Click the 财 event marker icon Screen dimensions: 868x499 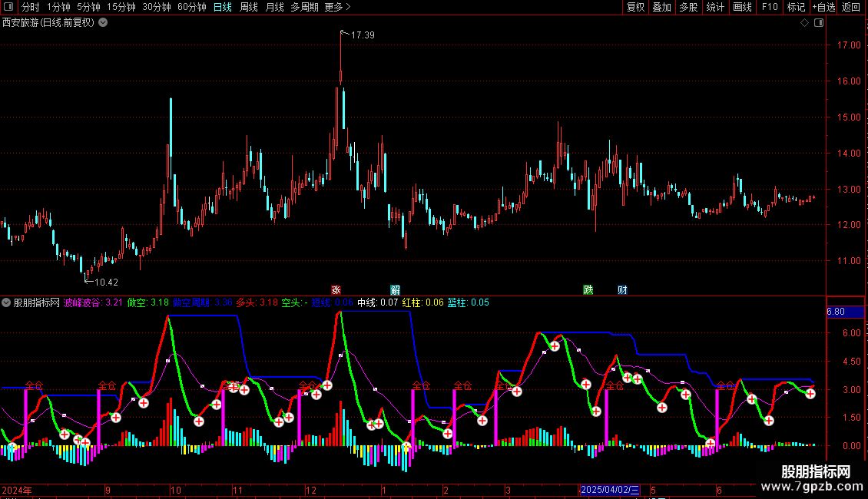pos(622,290)
